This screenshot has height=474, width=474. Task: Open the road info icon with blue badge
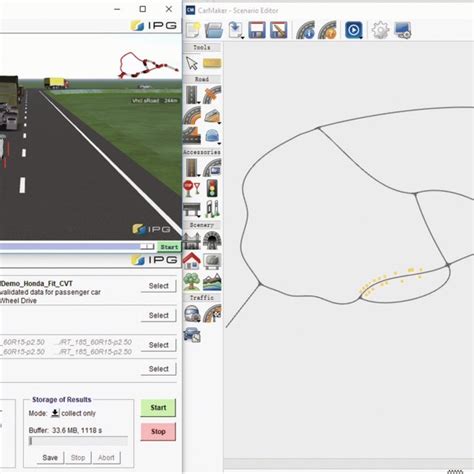point(305,30)
